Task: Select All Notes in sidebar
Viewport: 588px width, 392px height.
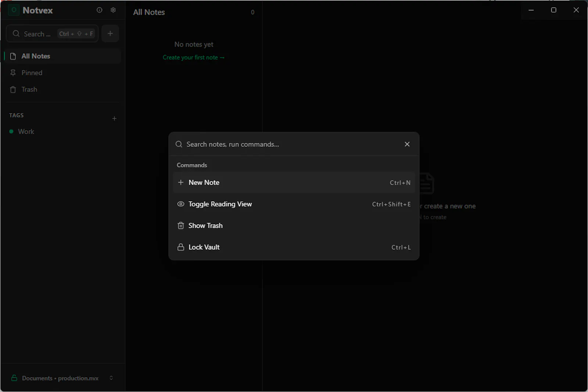Action: pos(62,56)
